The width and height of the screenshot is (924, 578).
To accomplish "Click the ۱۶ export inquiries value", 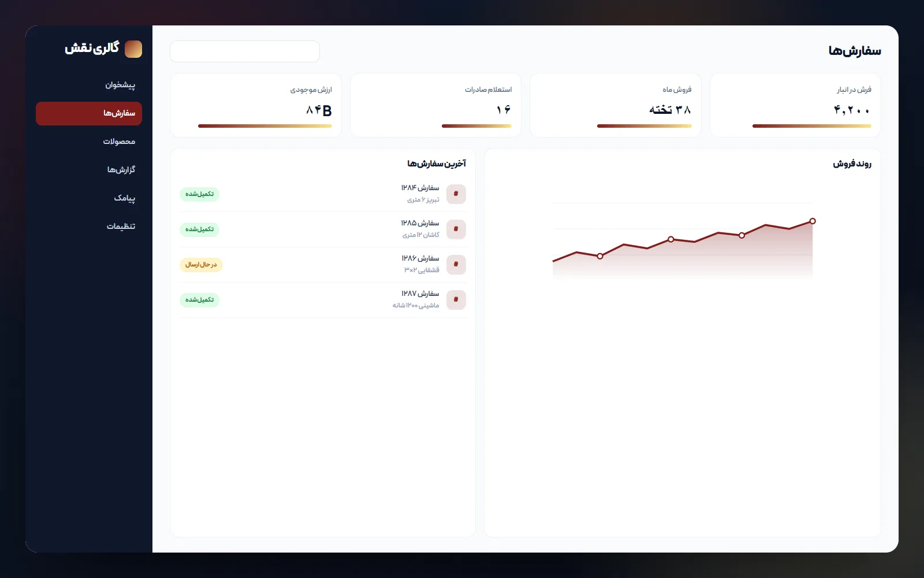I will [x=504, y=110].
